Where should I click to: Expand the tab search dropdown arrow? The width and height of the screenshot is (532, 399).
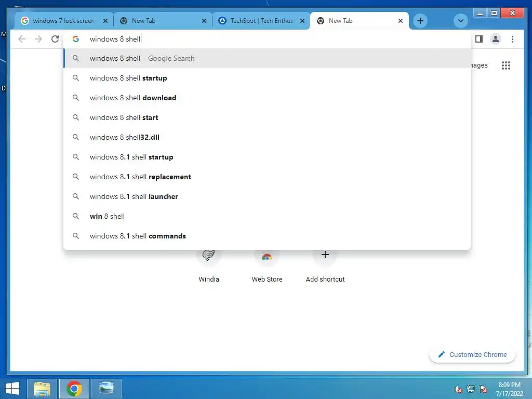[x=460, y=21]
